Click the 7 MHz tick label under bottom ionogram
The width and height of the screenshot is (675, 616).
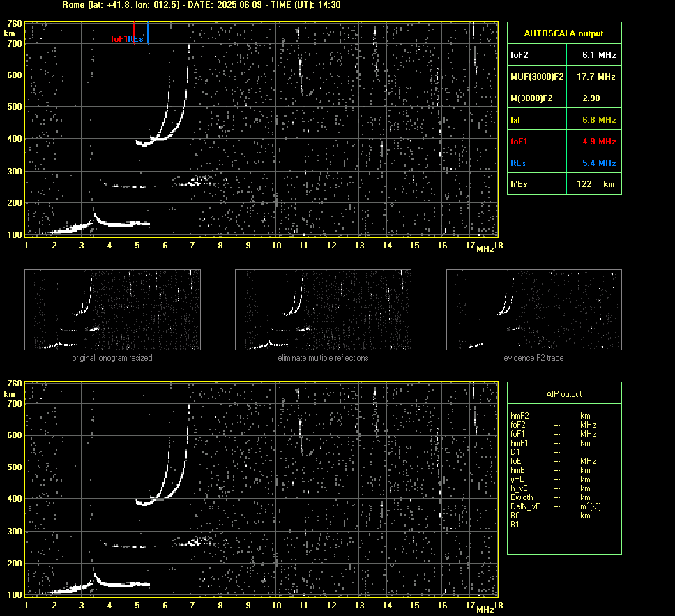click(192, 606)
